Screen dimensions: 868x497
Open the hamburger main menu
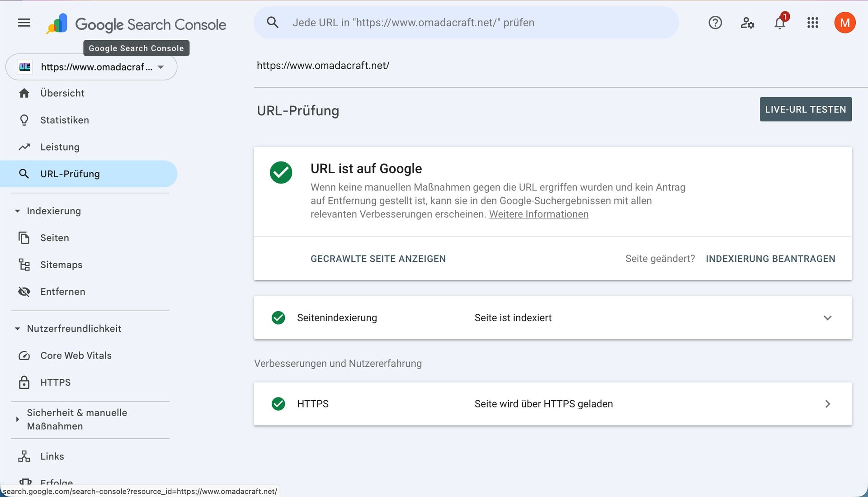pos(24,23)
